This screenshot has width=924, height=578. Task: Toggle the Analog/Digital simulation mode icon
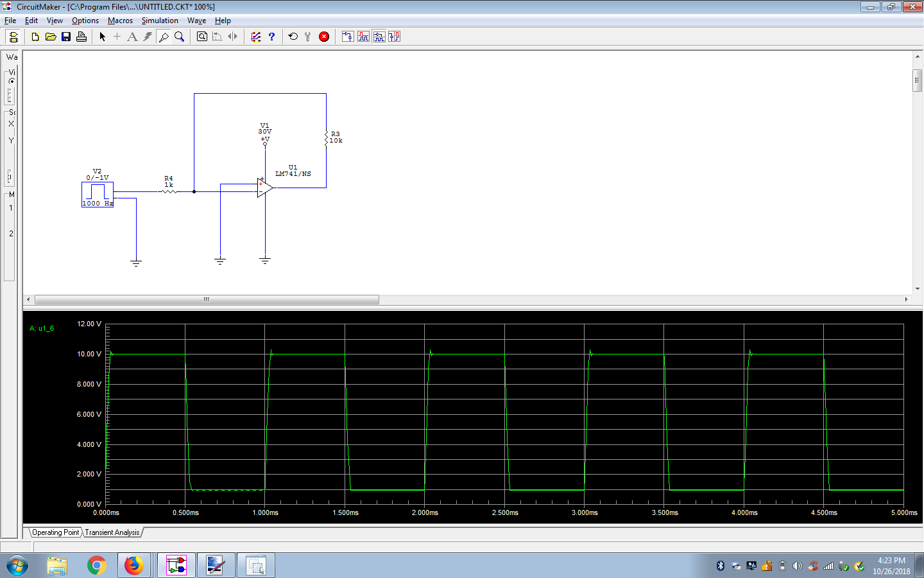256,37
